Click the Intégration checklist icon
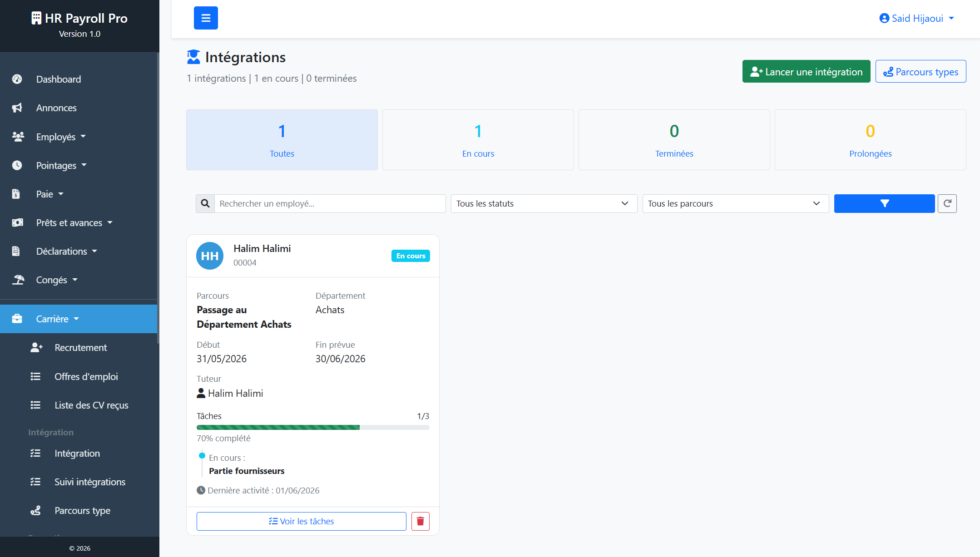This screenshot has width=980, height=557. pos(35,453)
